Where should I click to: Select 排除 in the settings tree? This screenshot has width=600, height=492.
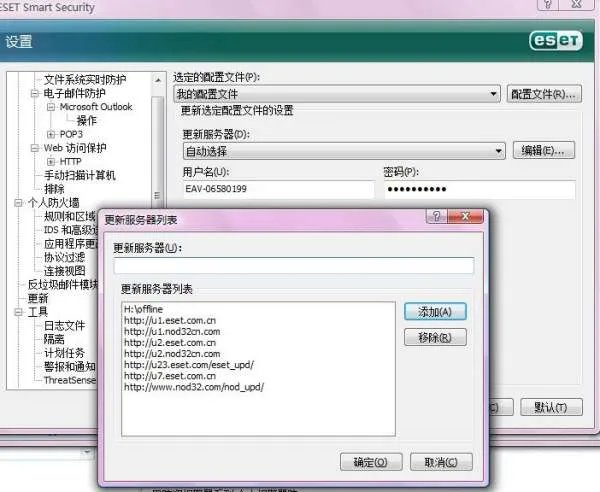tap(54, 189)
